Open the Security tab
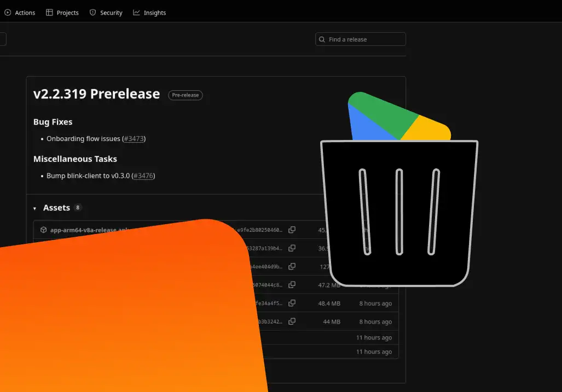This screenshot has height=392, width=562. pos(106,13)
